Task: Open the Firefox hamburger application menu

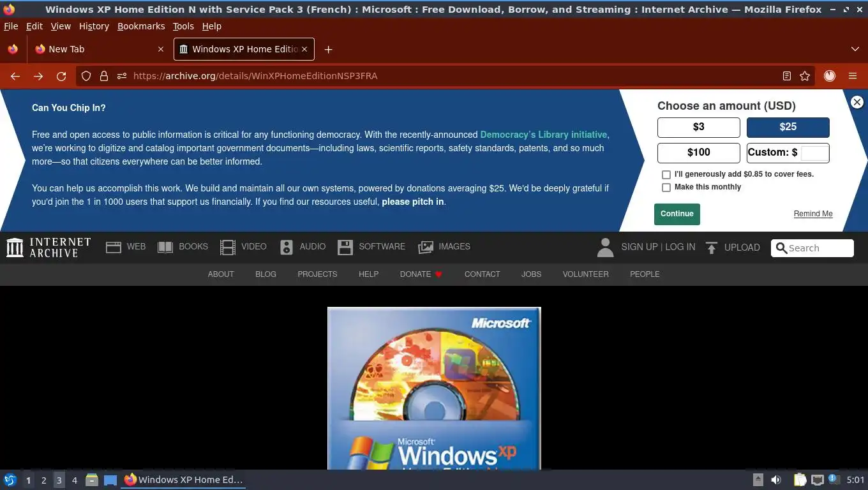Action: [853, 76]
